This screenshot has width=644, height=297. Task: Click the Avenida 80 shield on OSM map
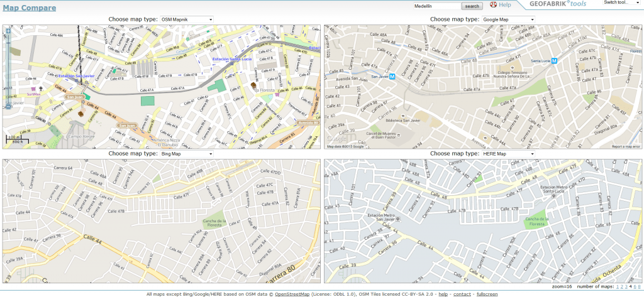pos(308,122)
